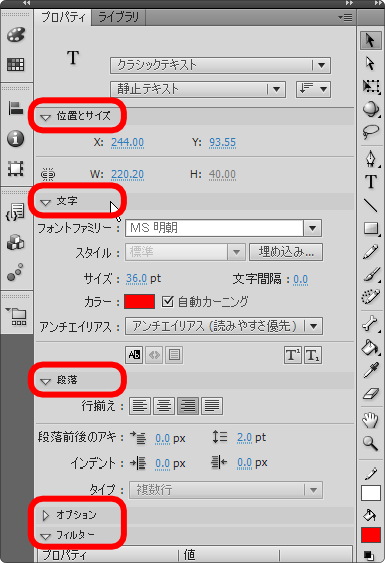Toggle the 自動カーニング checkbox
The width and height of the screenshot is (385, 563).
pyautogui.click(x=167, y=302)
